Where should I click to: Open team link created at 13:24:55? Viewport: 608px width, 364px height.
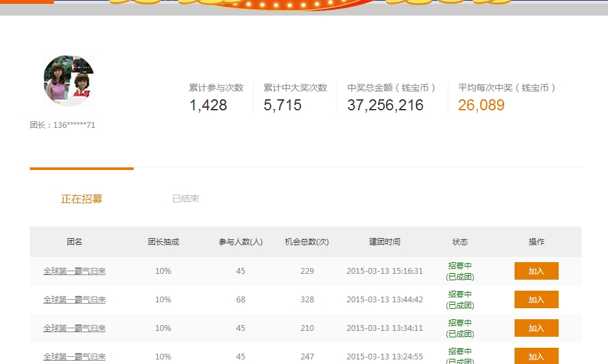point(75,356)
